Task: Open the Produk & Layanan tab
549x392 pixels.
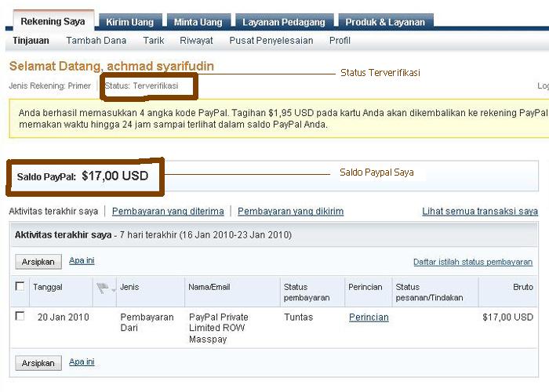Action: tap(386, 22)
